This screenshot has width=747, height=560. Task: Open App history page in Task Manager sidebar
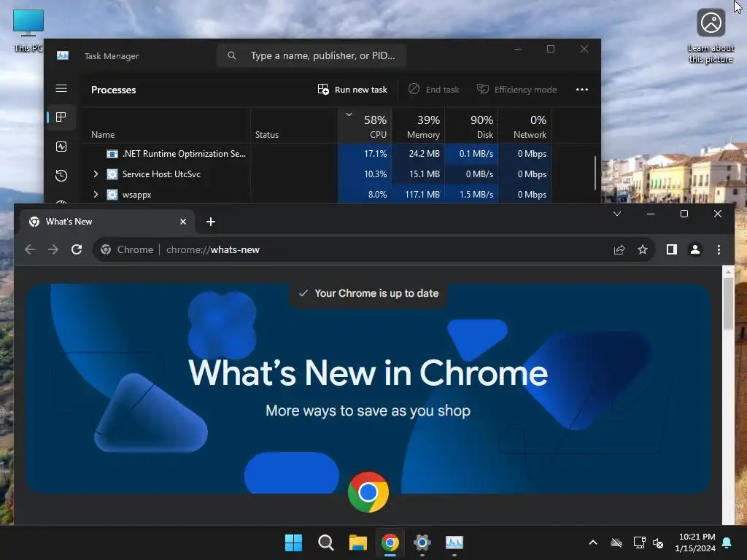(61, 176)
